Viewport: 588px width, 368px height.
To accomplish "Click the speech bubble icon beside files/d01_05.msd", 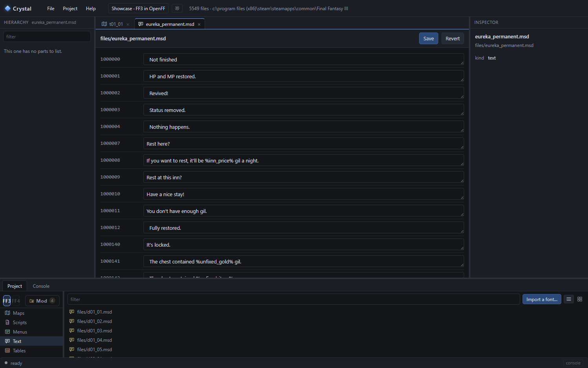I will pyautogui.click(x=72, y=350).
